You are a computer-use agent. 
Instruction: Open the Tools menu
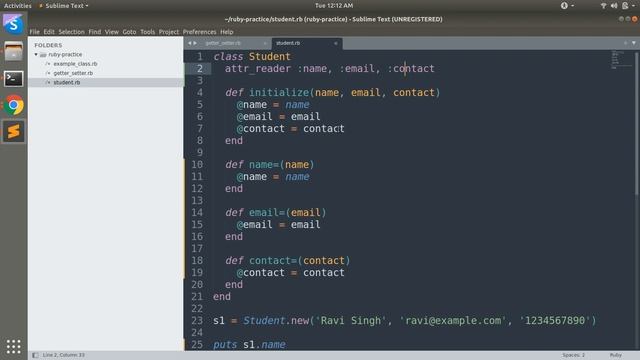coord(147,32)
